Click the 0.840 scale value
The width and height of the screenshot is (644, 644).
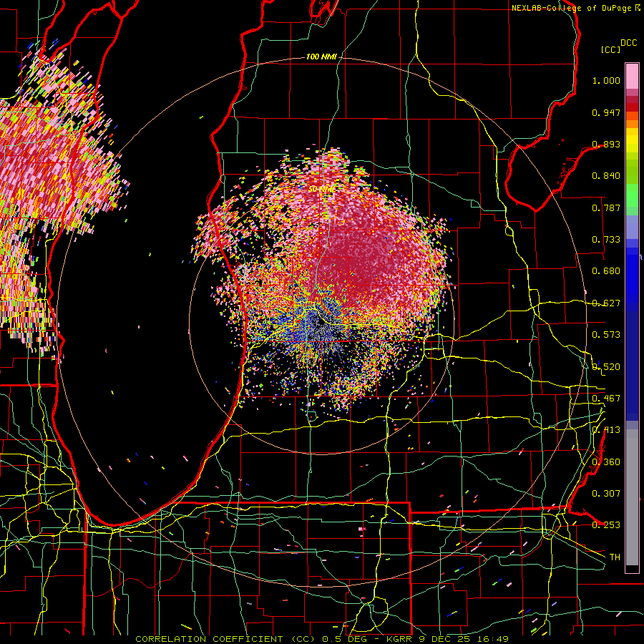point(606,176)
